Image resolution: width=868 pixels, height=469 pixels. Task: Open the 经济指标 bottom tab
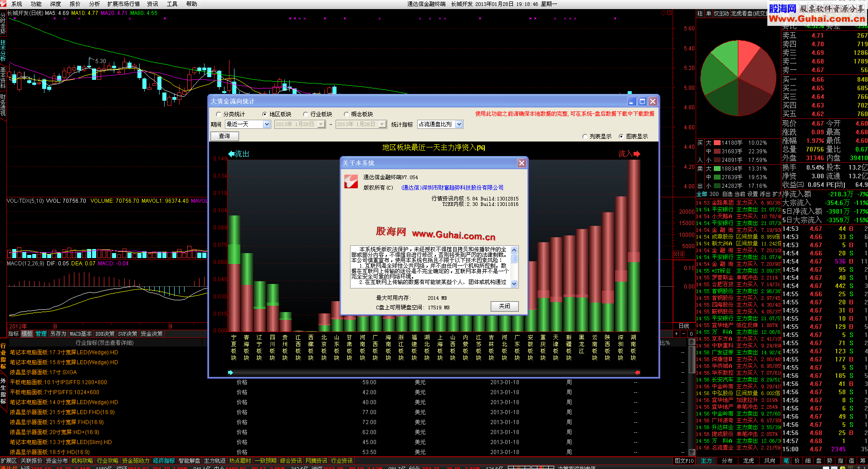coord(164,461)
